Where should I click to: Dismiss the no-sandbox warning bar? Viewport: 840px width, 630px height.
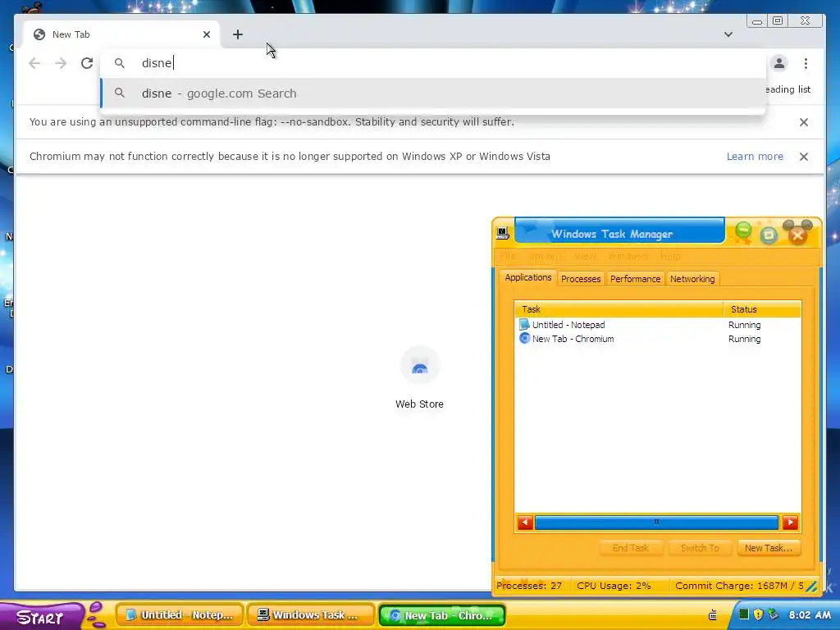click(804, 122)
